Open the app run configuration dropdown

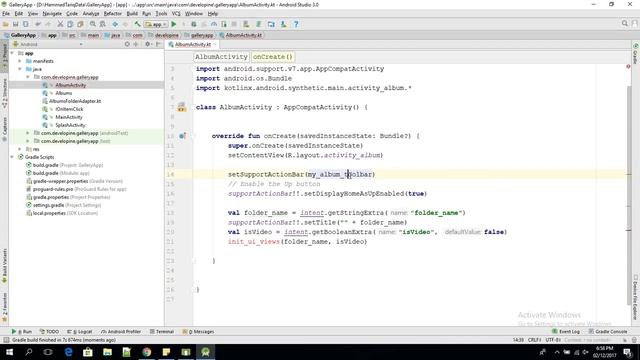(156, 24)
